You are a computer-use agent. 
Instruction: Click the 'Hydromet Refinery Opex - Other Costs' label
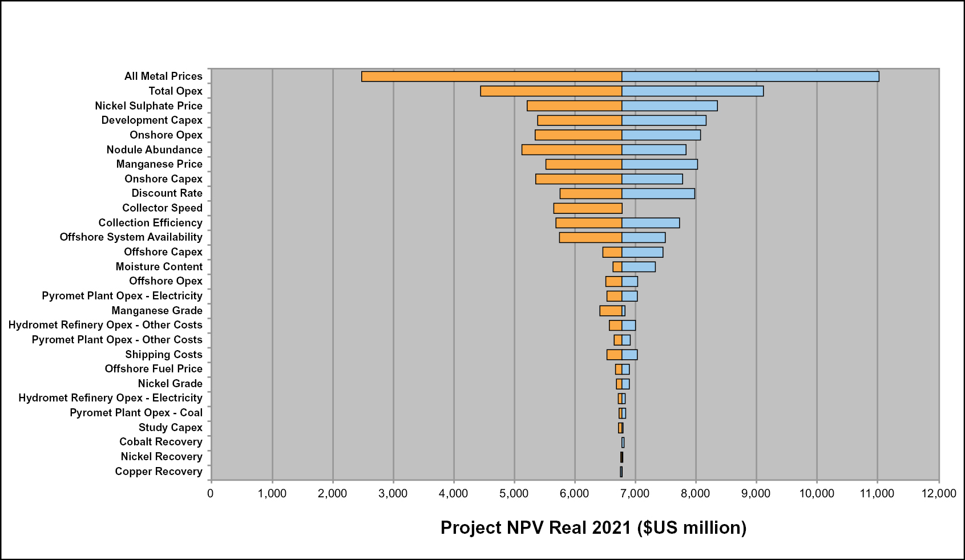coord(106,325)
